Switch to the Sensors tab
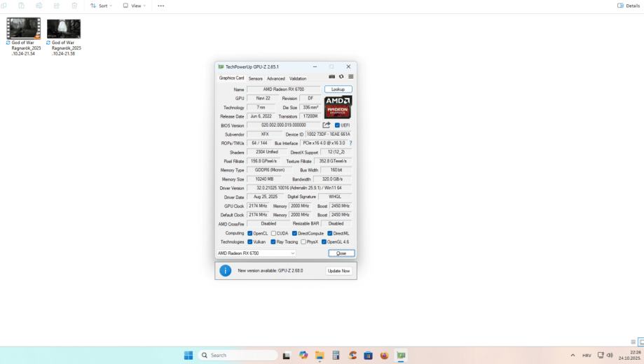Screen dimensions: 644x364 coord(255,78)
